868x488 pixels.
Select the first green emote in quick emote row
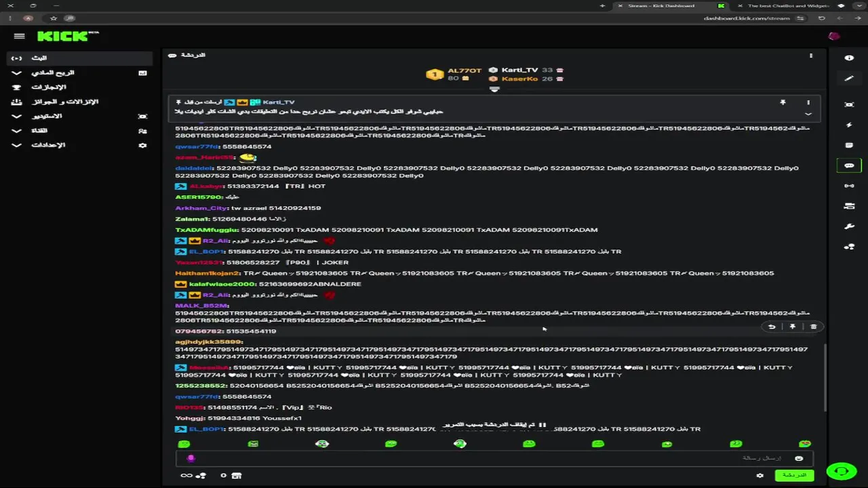pyautogui.click(x=184, y=444)
